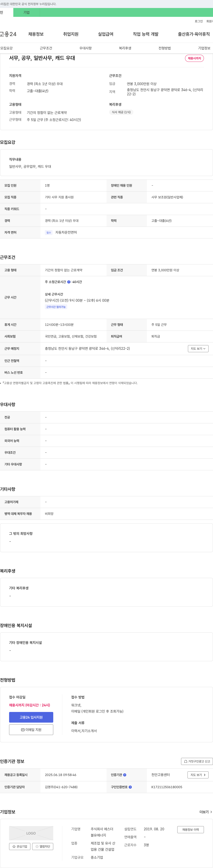Click establishment date 2019. 08. 20
Image resolution: width=213 pixels, height=868 pixels.
(154, 829)
